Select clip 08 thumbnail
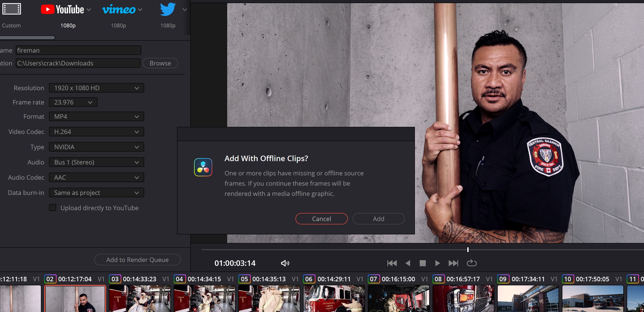644x312 pixels. coord(463,298)
